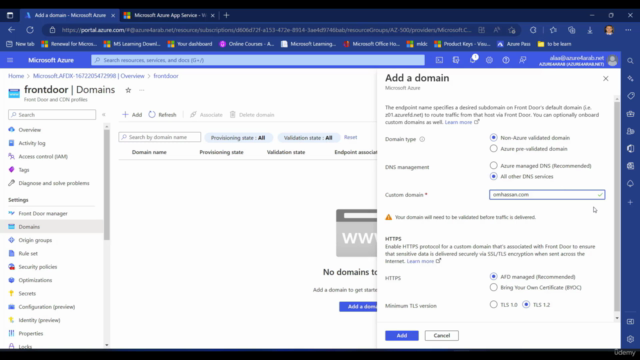Open the Azure Pass bookmark
The width and height of the screenshot is (640, 360).
[x=513, y=44]
